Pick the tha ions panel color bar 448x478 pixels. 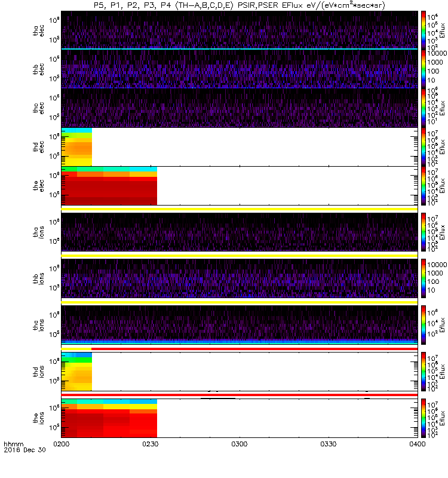[x=424, y=232]
